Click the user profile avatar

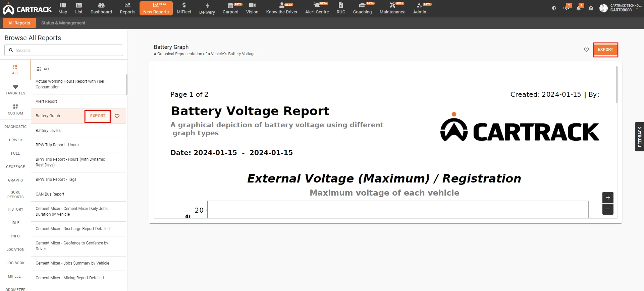[x=603, y=8]
